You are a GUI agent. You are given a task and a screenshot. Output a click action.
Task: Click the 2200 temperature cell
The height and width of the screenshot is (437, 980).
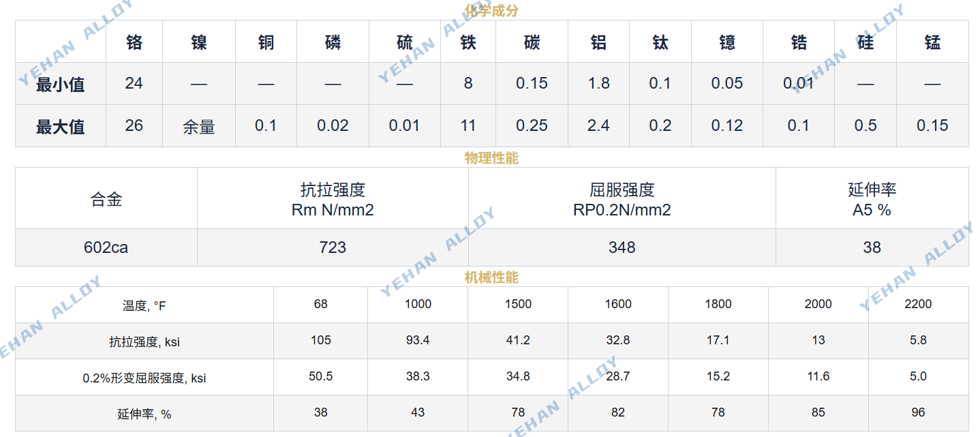pos(919,304)
